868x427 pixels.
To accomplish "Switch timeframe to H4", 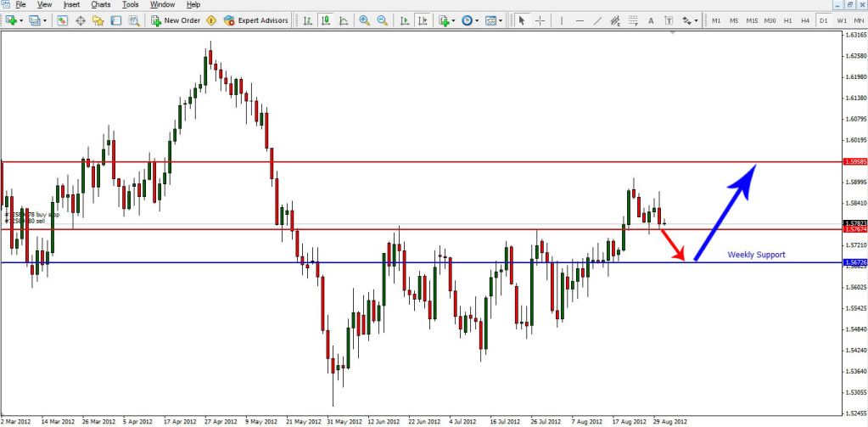I will 805,20.
